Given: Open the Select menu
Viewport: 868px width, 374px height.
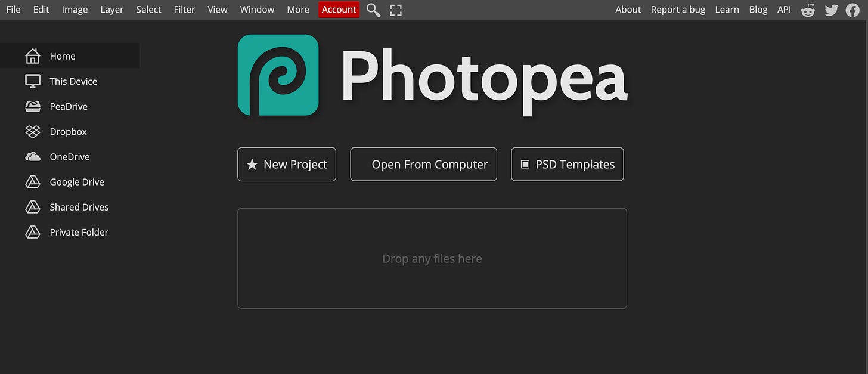Looking at the screenshot, I should click(x=148, y=10).
